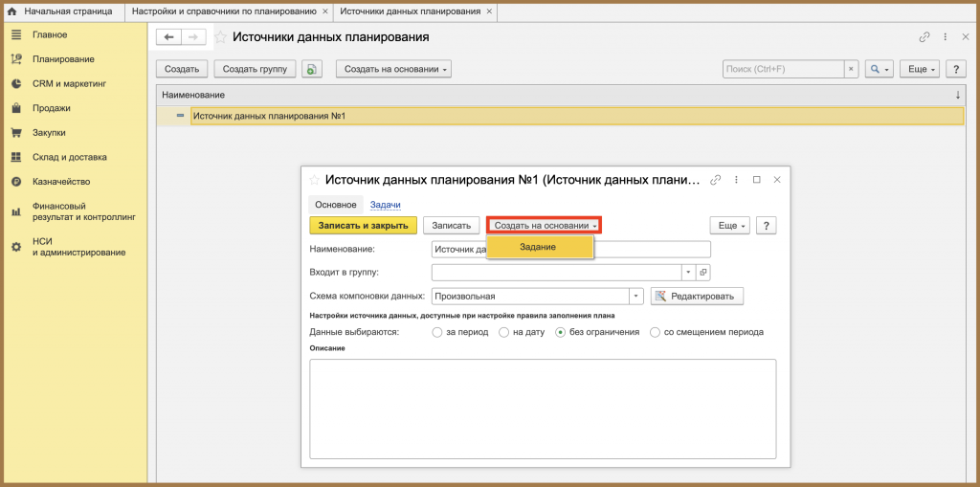Open help question mark in list toolbar
This screenshot has width=980, height=487.
coord(956,70)
